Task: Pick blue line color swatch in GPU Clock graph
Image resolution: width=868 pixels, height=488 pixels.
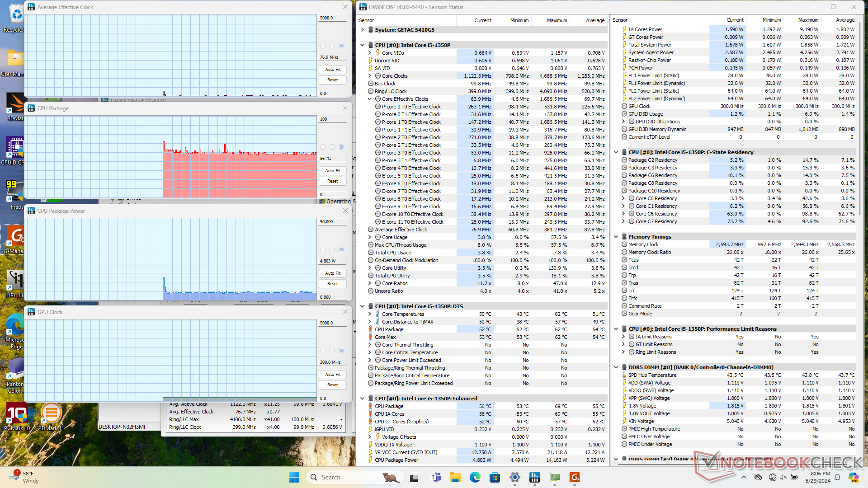Action: click(x=341, y=351)
